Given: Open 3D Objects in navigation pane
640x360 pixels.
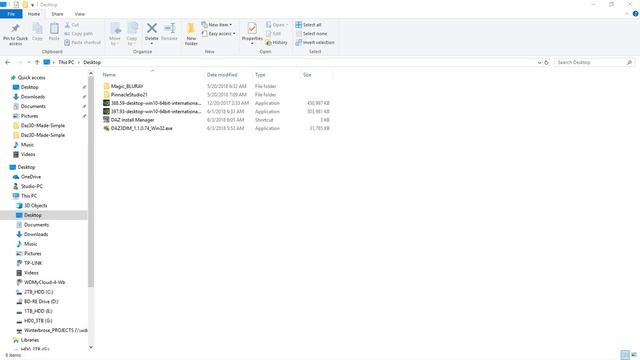Looking at the screenshot, I should 36,205.
